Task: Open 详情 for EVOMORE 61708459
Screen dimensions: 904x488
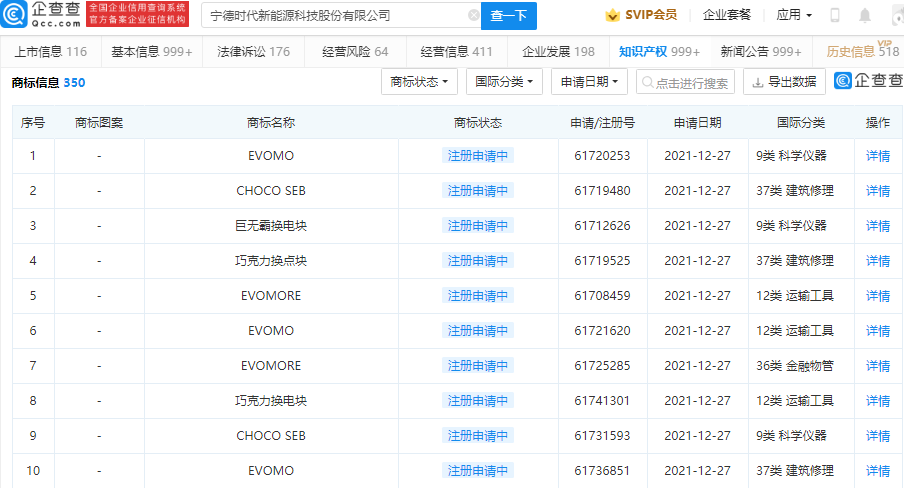Action: click(x=877, y=296)
